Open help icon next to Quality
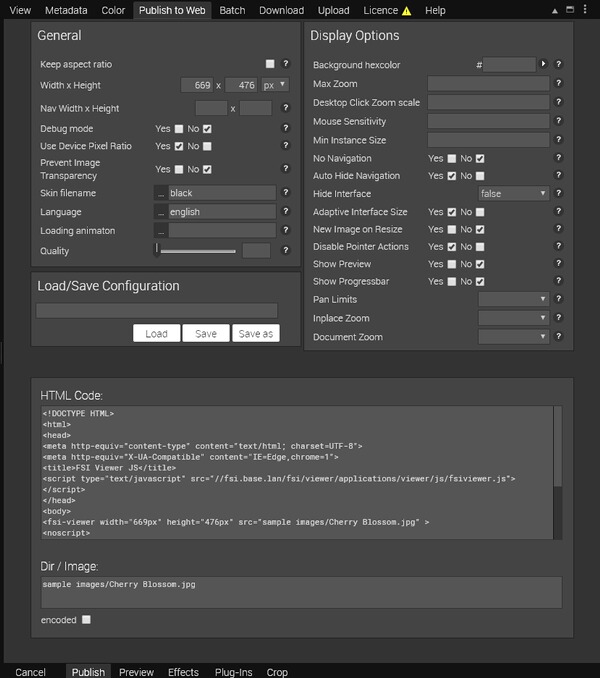Screen dimensions: 600x678 point(285,250)
